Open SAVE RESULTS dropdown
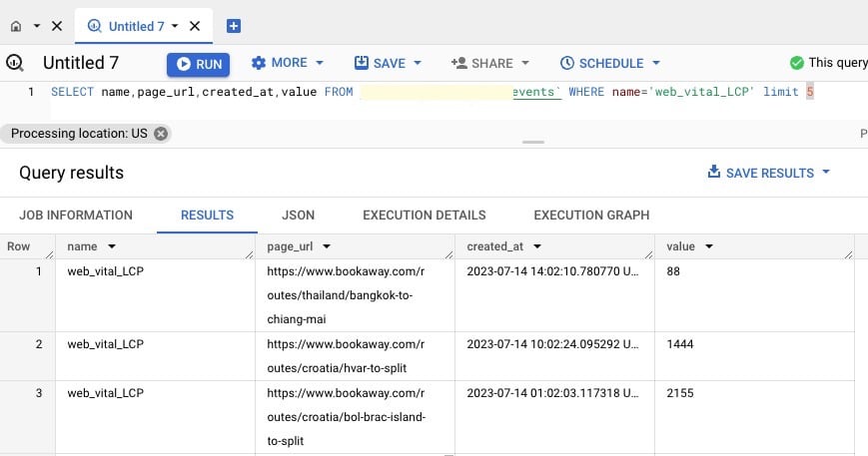This screenshot has width=868, height=456. coord(769,173)
